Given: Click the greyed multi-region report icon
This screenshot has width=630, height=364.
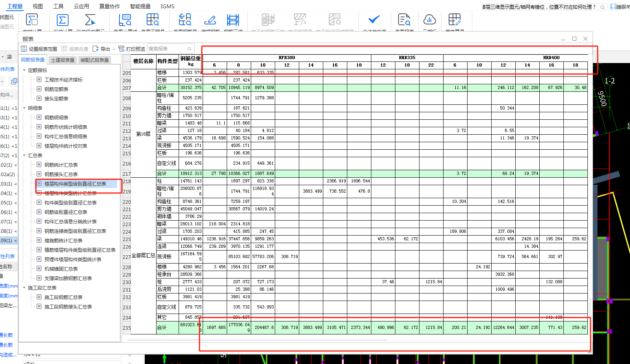Looking at the screenshot, I should pos(335,20).
